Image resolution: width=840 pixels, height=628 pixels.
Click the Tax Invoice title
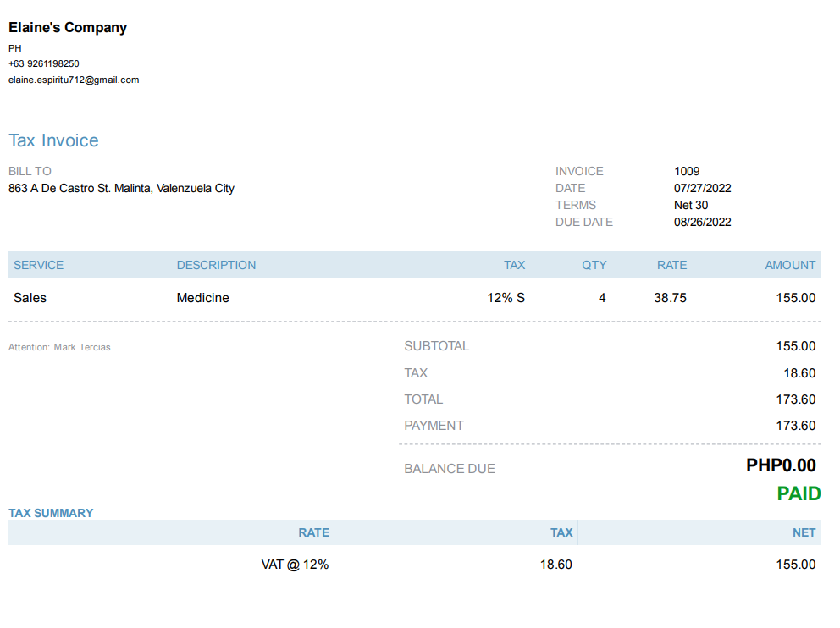(53, 140)
